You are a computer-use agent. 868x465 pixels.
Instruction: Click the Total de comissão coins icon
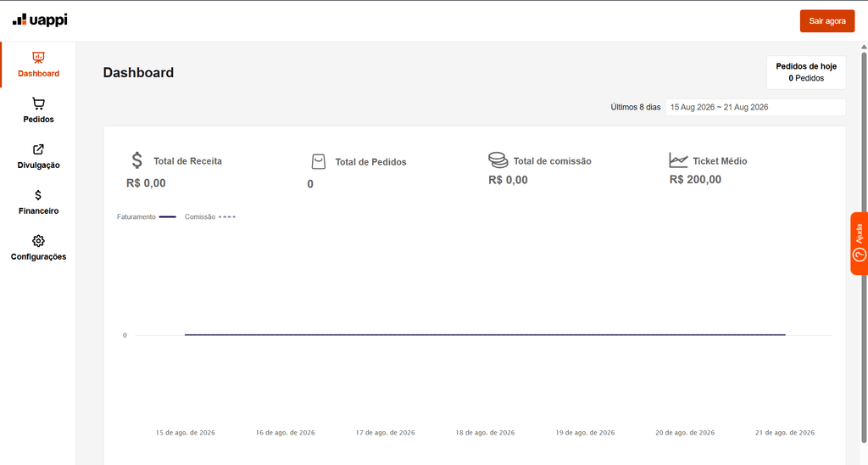[x=498, y=160]
